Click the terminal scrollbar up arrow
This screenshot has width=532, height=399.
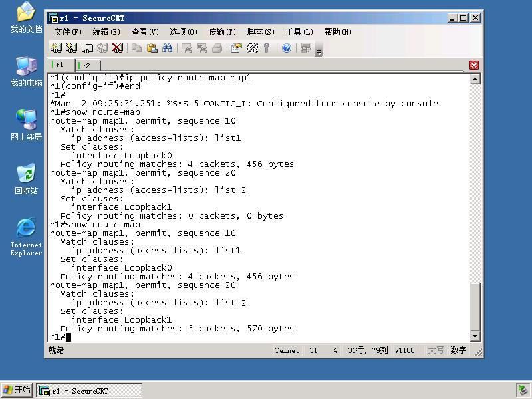[475, 79]
